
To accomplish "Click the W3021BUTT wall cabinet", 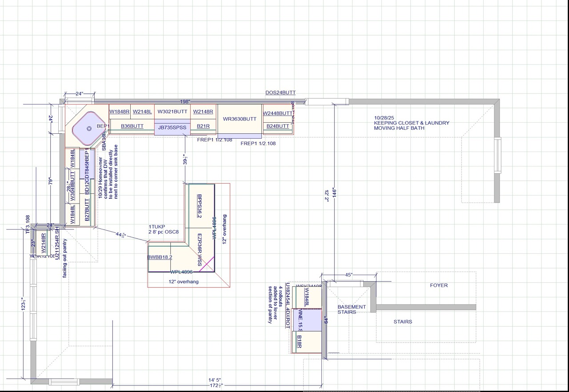I will tap(172, 112).
